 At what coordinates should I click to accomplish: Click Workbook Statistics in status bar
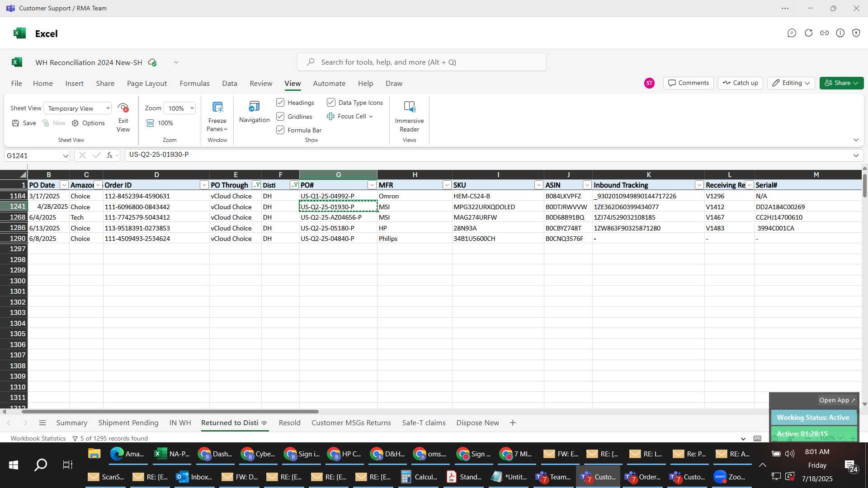click(38, 438)
